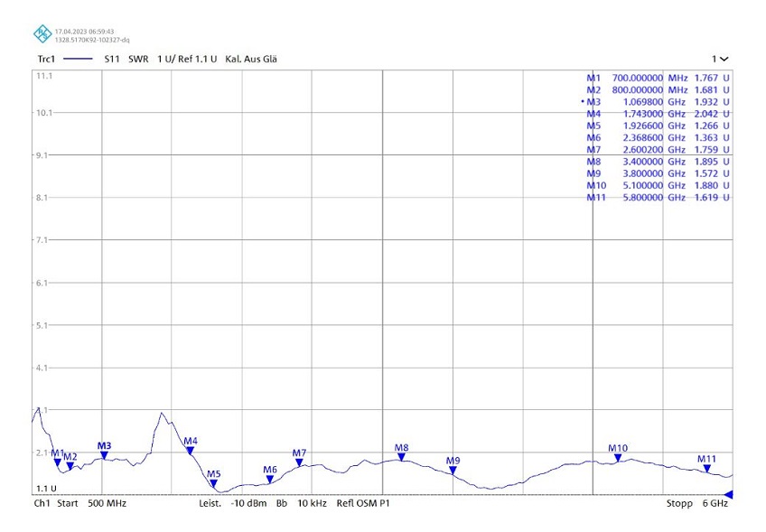Click the S11 measurement label
The image size is (766, 532).
(x=112, y=59)
